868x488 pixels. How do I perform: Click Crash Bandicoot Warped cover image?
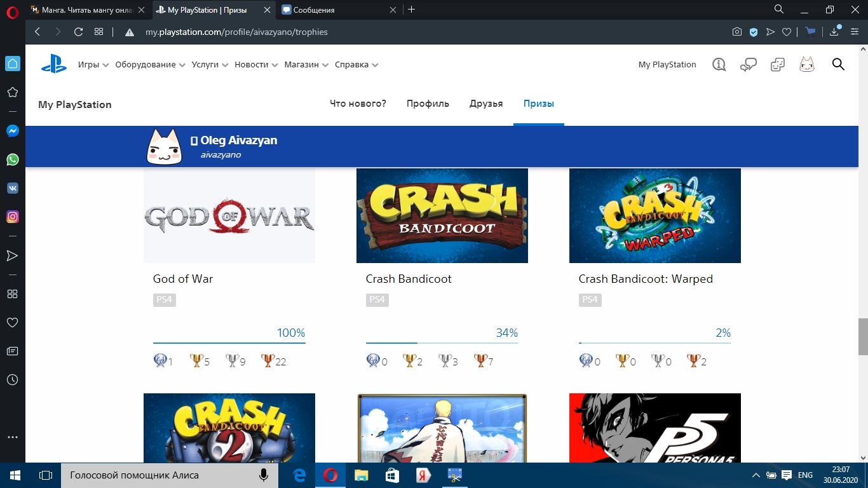tap(655, 215)
